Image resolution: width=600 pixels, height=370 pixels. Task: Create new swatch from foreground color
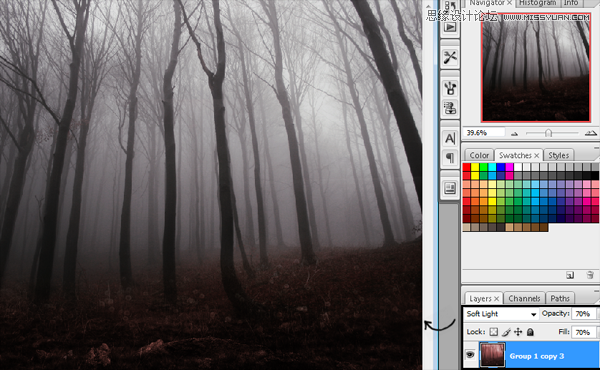tap(570, 275)
